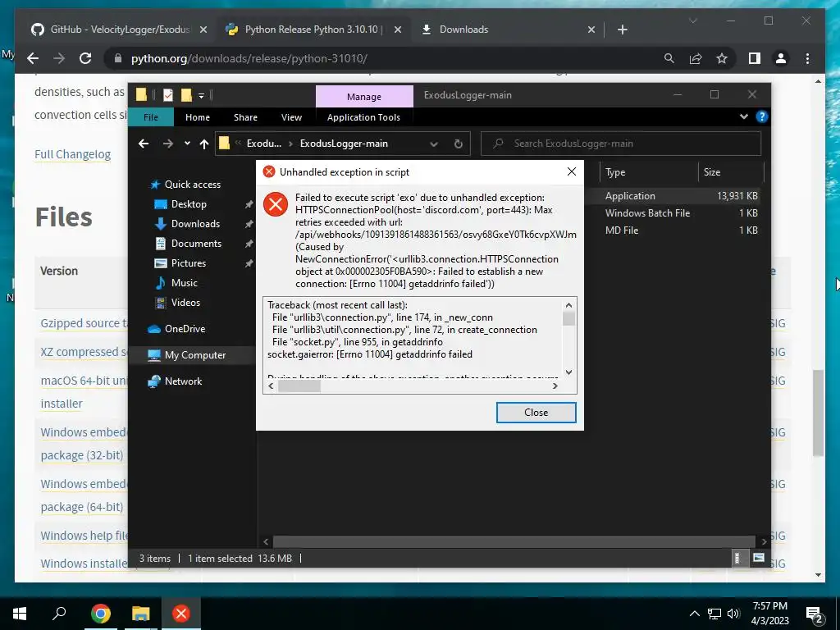840x630 pixels.
Task: Refresh the ExodusLogger-main folder
Action: click(x=458, y=144)
